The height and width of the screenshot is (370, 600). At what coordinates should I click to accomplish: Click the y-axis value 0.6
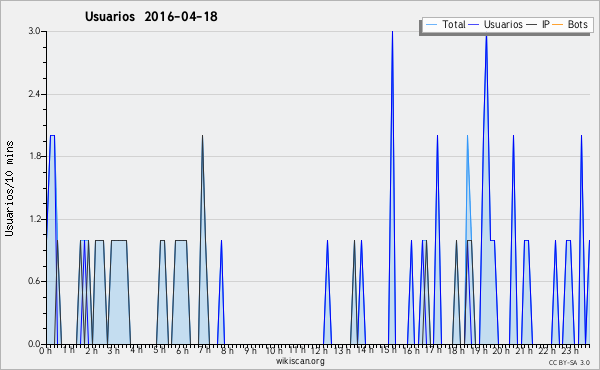tap(34, 281)
